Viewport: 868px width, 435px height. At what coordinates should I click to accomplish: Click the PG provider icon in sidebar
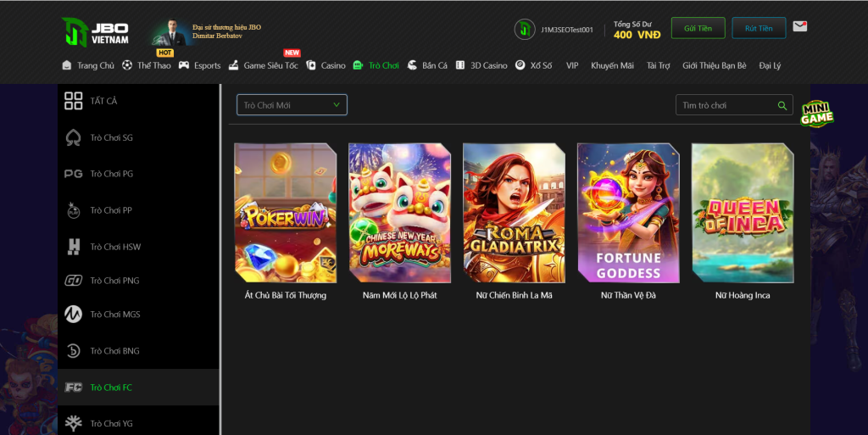(73, 174)
